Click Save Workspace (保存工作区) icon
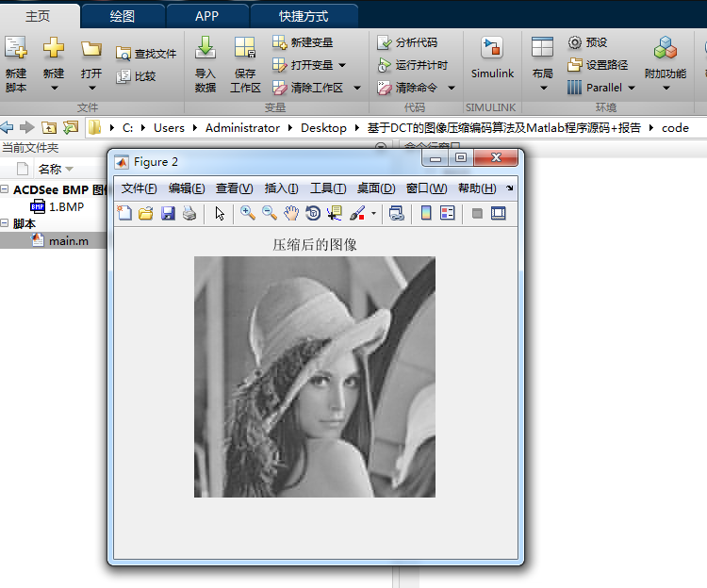 [x=245, y=48]
